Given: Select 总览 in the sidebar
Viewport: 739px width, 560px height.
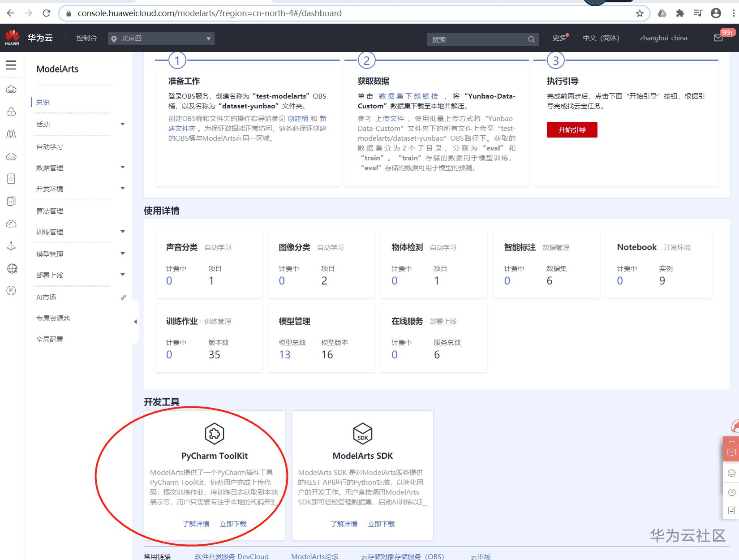Looking at the screenshot, I should pyautogui.click(x=43, y=102).
